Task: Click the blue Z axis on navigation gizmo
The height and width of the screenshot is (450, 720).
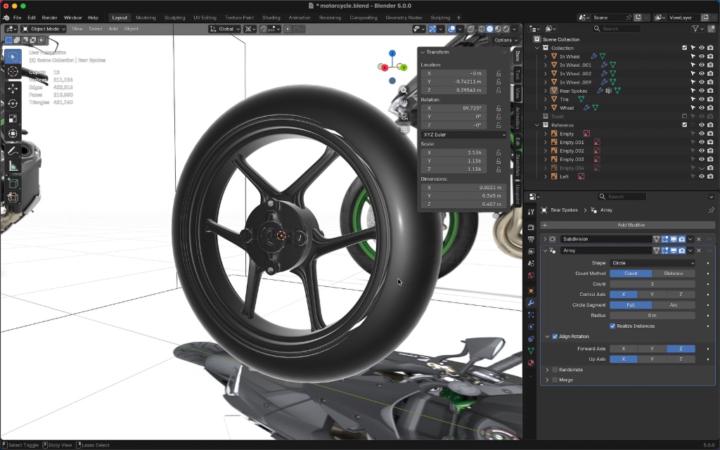Action: coord(391,53)
